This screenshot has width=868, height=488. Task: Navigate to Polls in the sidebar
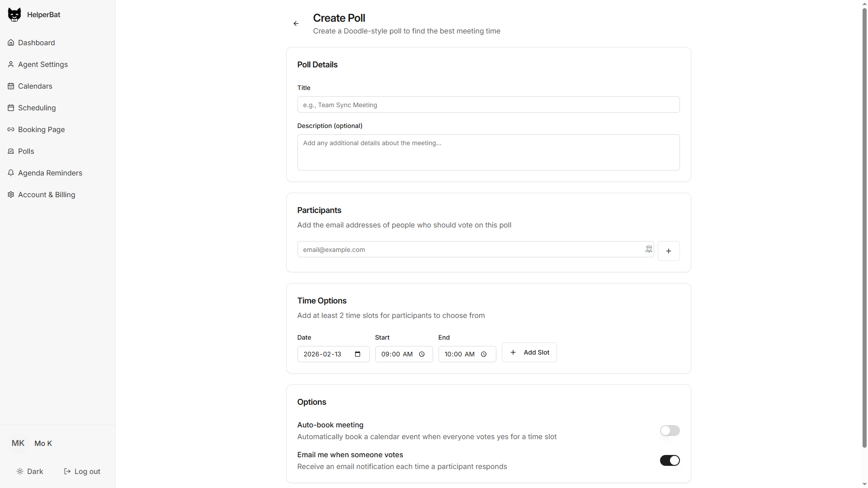11,151
